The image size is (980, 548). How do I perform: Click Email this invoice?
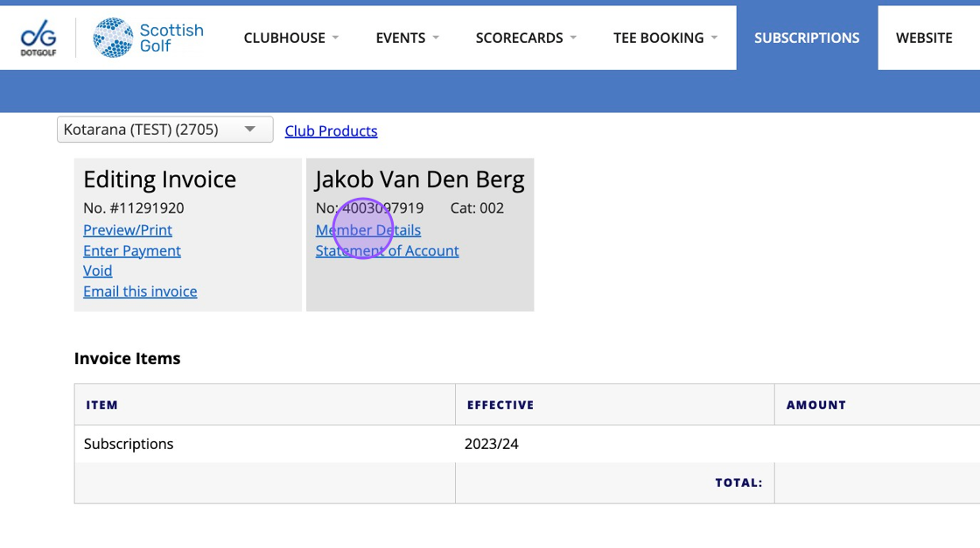point(140,292)
